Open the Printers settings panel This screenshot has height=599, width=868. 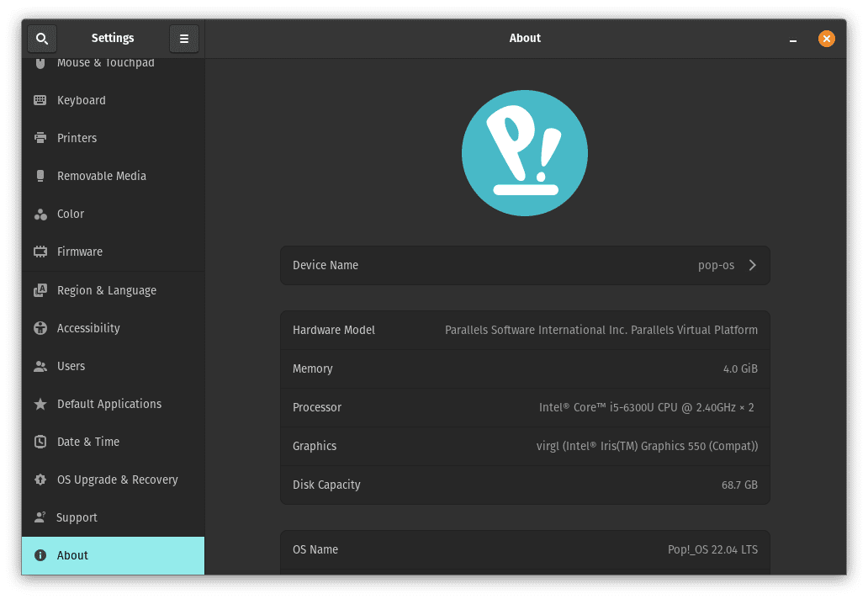(113, 138)
